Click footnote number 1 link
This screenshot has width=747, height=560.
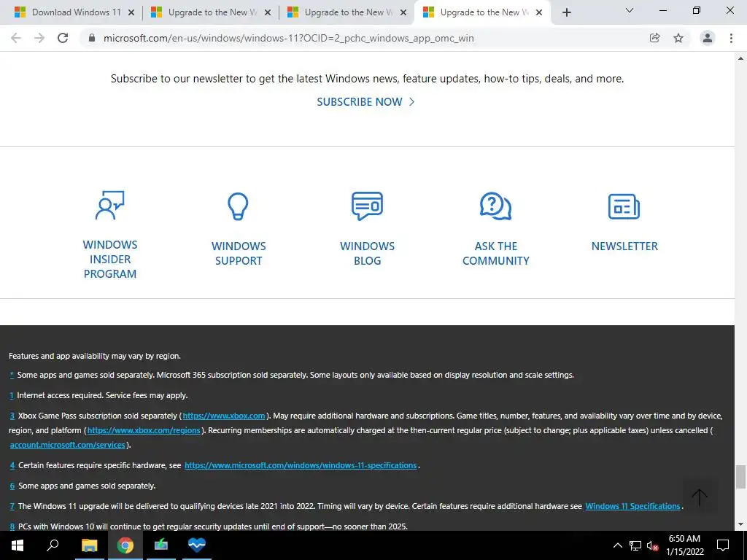click(12, 395)
